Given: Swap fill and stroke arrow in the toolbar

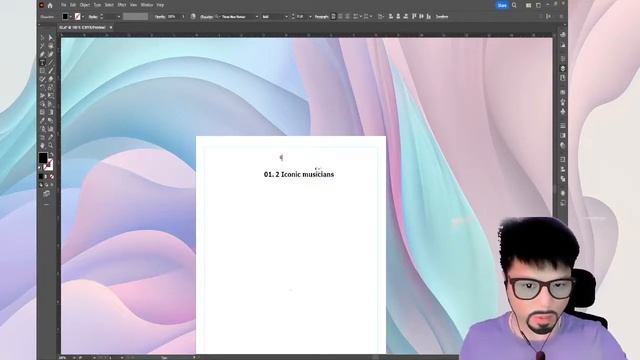Looking at the screenshot, I should [x=51, y=155].
